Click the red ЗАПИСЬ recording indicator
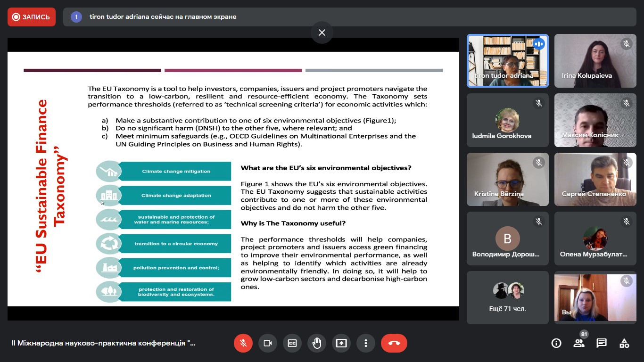The image size is (644, 362). point(32,17)
